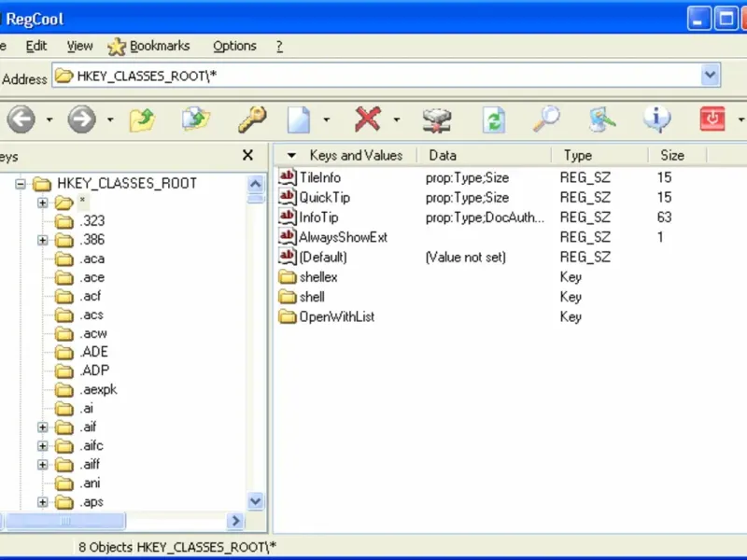
Task: Open the Forward button history dropdown arrow
Action: 110,119
